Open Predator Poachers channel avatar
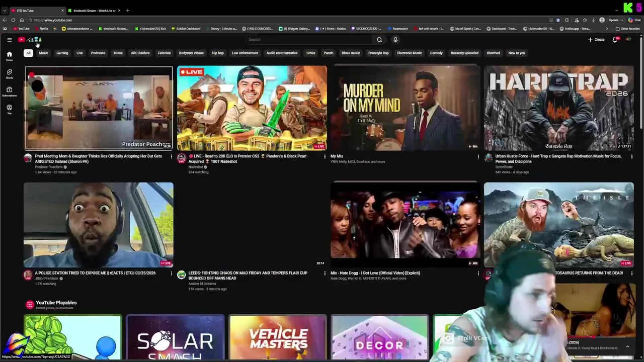 pos(28,158)
